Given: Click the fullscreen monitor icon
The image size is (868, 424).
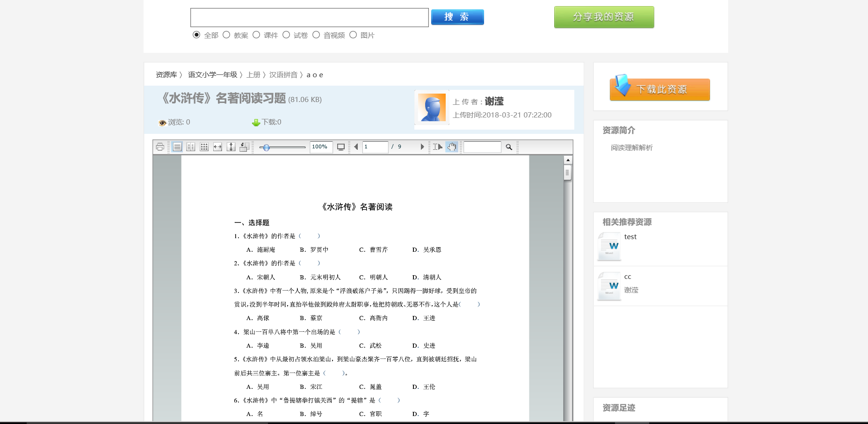Looking at the screenshot, I should tap(341, 147).
